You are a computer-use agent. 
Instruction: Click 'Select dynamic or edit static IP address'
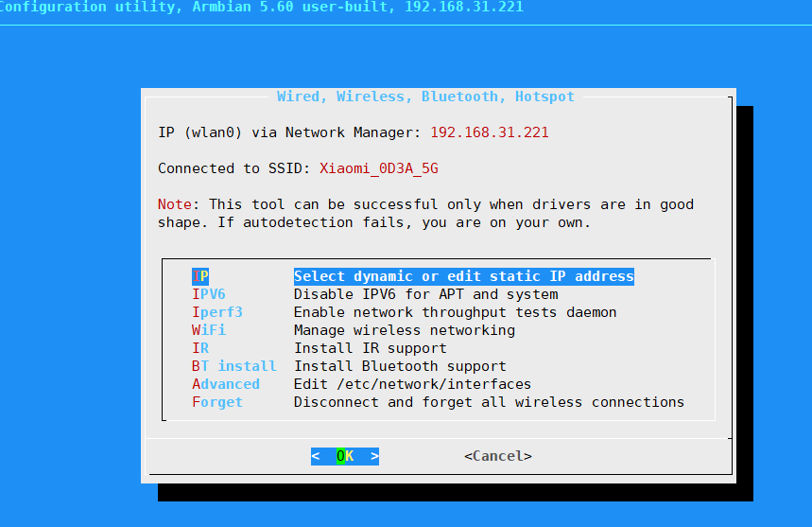pyautogui.click(x=464, y=276)
